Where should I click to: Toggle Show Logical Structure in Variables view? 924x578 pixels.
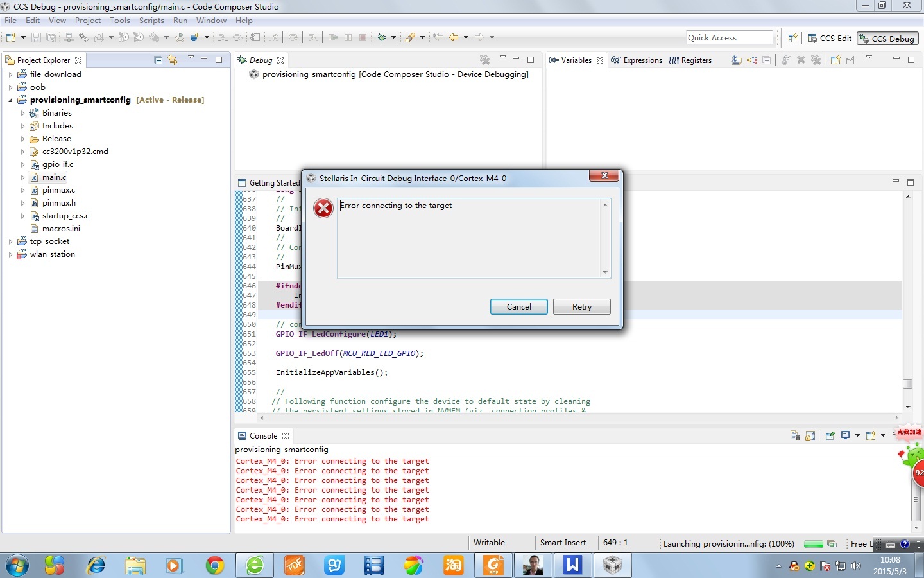[751, 60]
